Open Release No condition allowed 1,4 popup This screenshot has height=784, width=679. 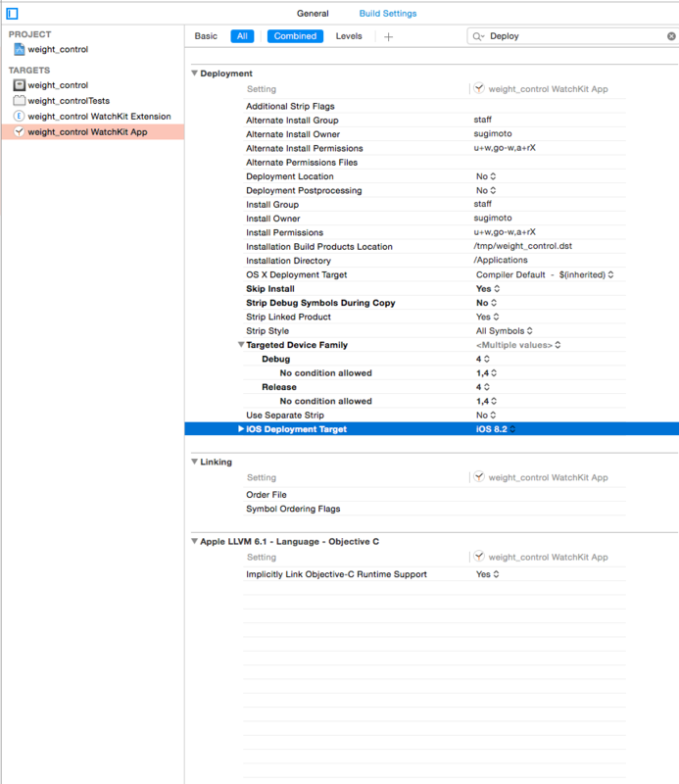point(486,401)
